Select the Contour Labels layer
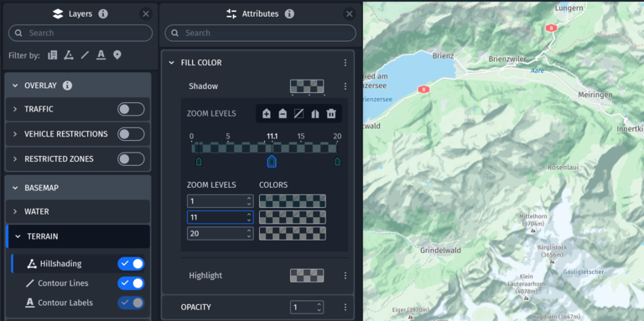The width and height of the screenshot is (644, 321). [x=65, y=303]
